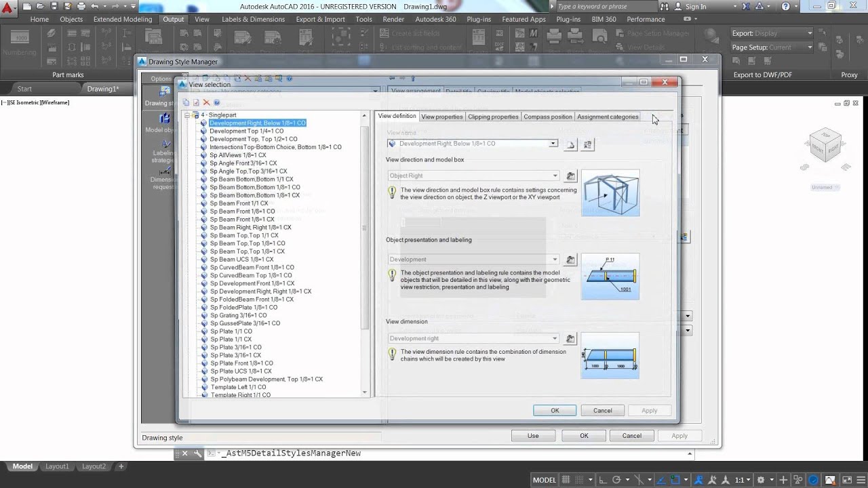Click the red delete X in View selection toolbar
Viewport: 868px width, 488px height.
pos(207,103)
